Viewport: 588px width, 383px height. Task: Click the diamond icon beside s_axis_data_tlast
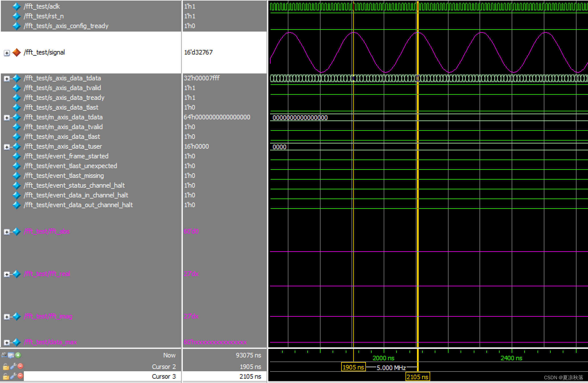(x=17, y=107)
